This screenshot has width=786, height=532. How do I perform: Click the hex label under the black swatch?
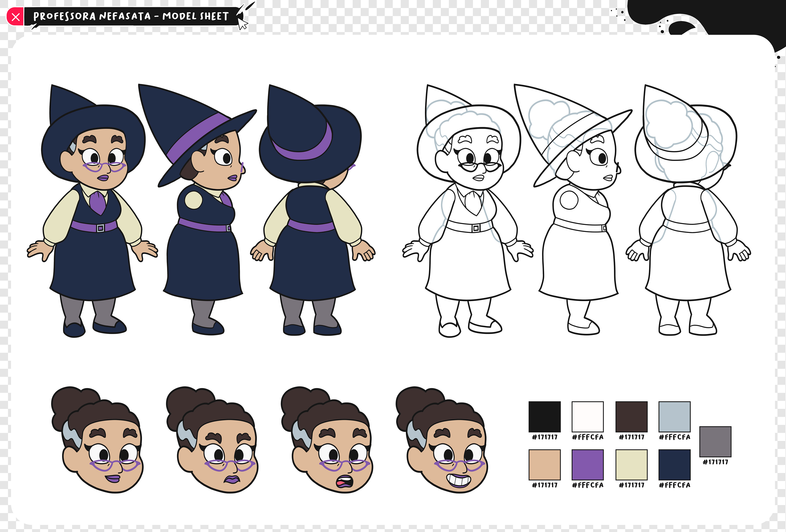[544, 437]
